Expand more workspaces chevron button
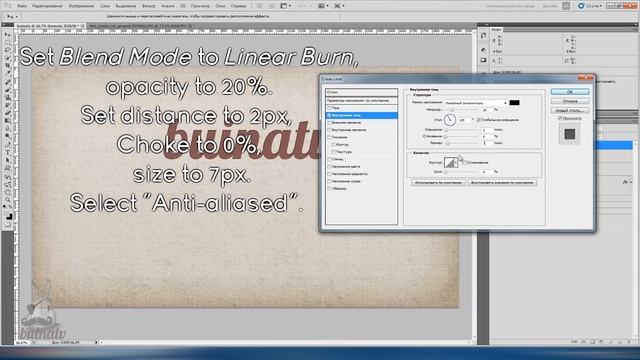 coord(566,6)
